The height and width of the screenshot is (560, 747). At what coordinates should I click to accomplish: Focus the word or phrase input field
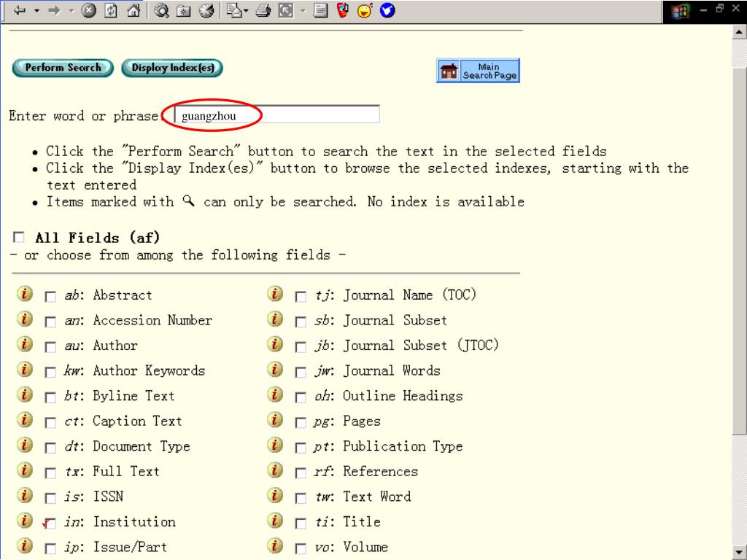coord(277,114)
